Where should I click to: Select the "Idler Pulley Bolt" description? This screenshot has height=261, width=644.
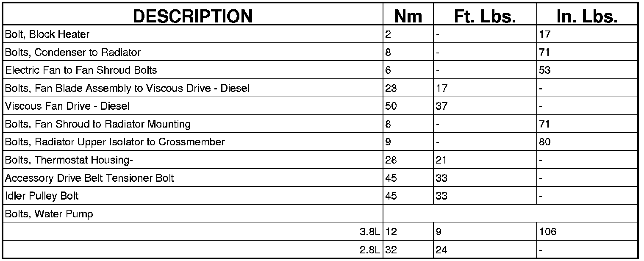coord(42,196)
